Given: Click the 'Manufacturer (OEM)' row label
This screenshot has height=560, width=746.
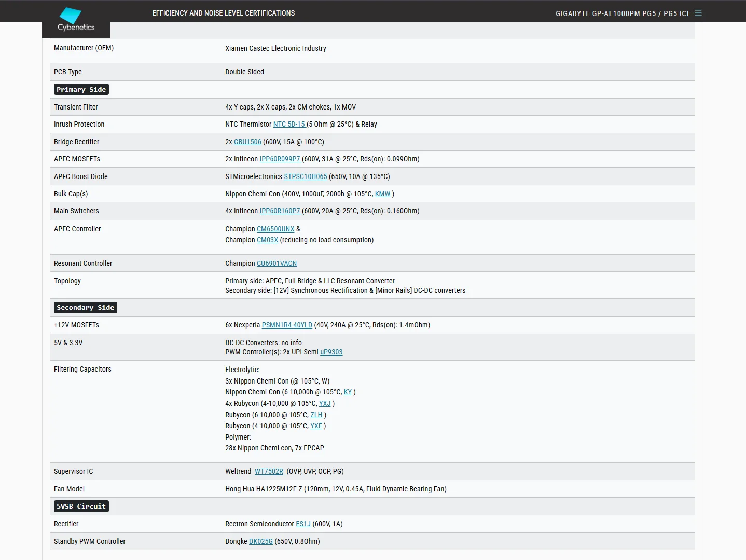Looking at the screenshot, I should (x=84, y=48).
